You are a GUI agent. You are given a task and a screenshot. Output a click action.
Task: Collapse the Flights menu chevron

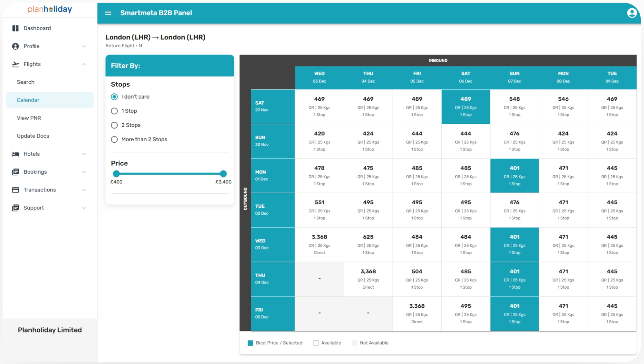[x=84, y=64]
